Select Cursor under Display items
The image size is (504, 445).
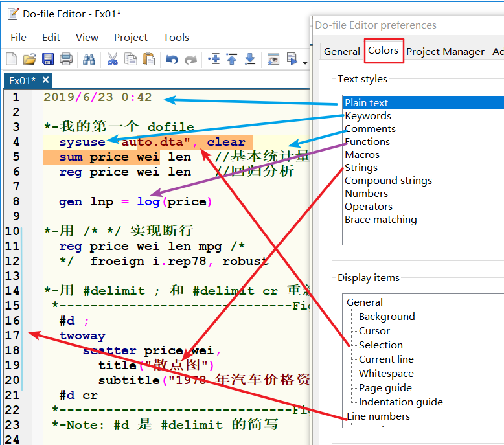(374, 330)
